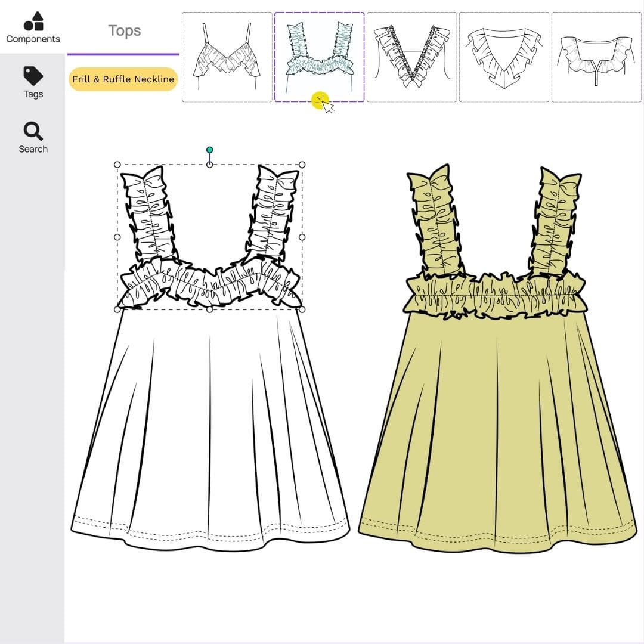Open the Components sidebar panel

pyautogui.click(x=33, y=27)
